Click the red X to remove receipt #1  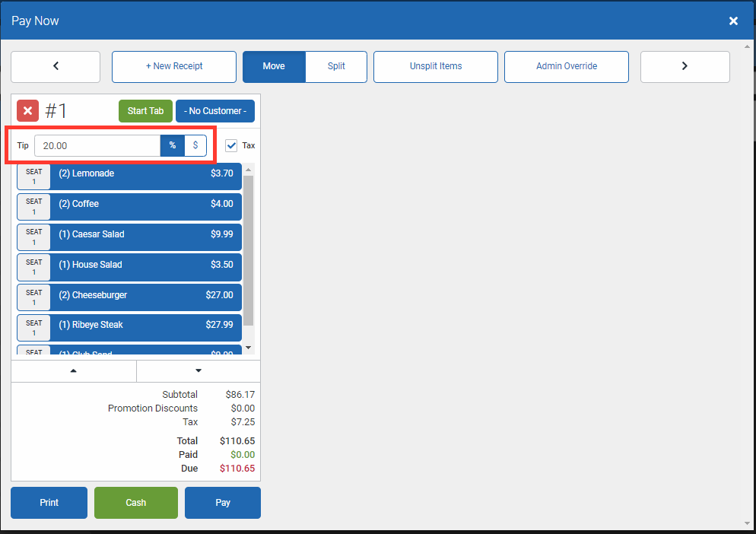(x=27, y=110)
